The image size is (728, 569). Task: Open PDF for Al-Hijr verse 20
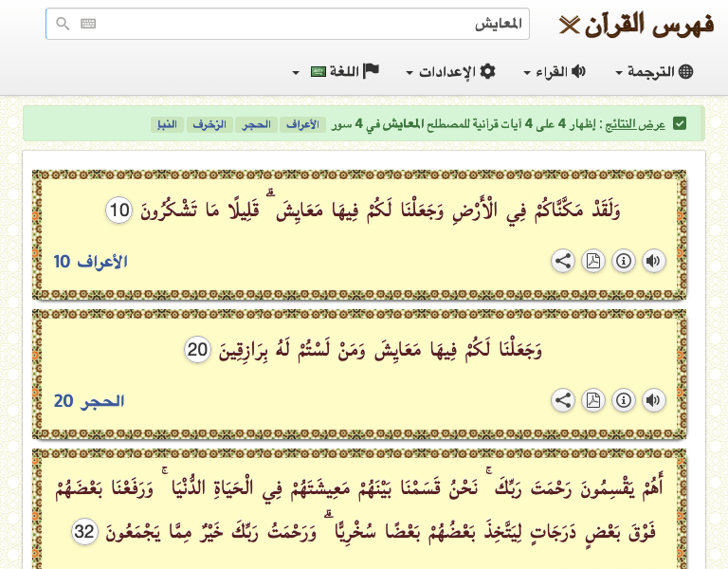click(593, 400)
